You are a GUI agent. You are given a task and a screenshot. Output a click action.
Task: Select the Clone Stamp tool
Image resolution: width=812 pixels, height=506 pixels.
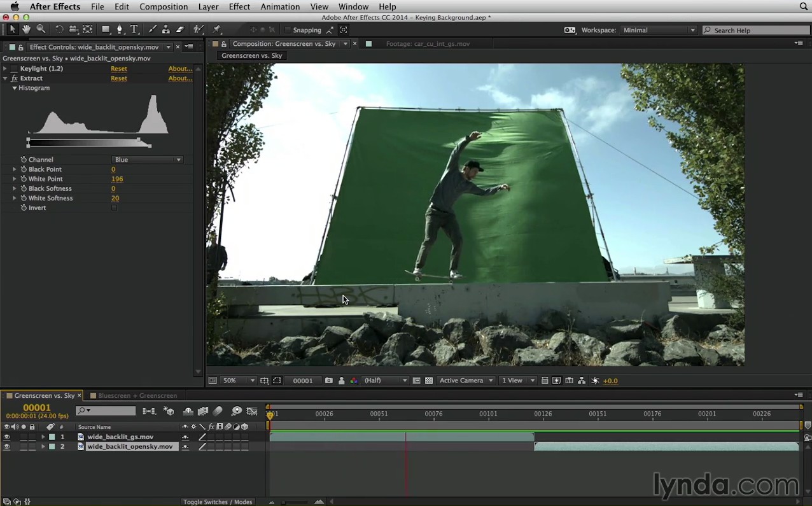[165, 29]
